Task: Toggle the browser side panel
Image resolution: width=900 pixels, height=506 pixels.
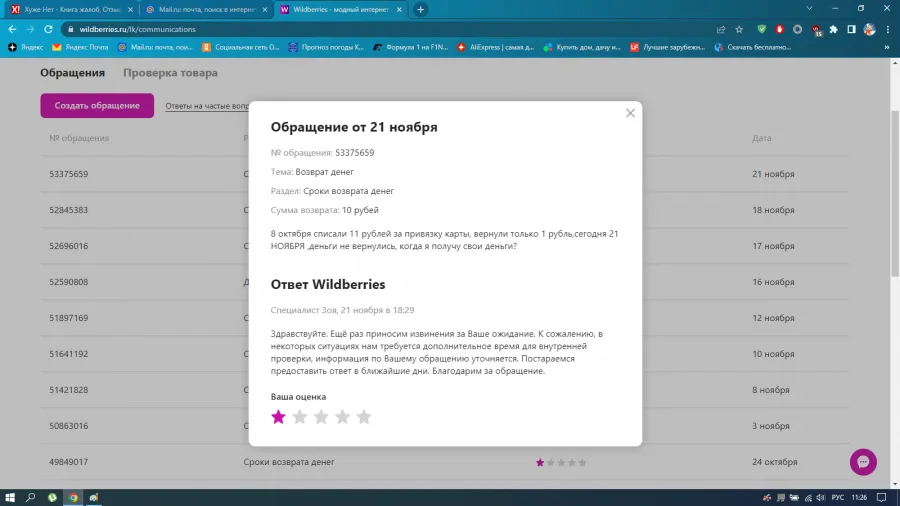Action: click(852, 29)
